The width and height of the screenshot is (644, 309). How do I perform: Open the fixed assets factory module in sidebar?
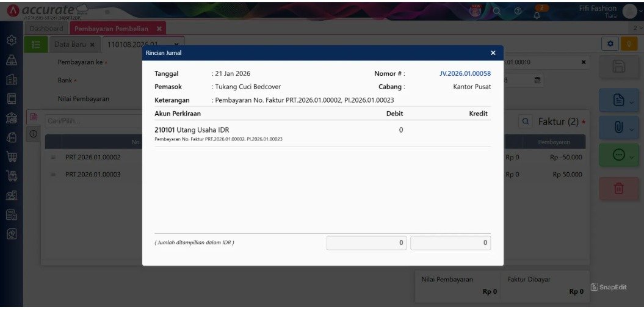(x=12, y=195)
